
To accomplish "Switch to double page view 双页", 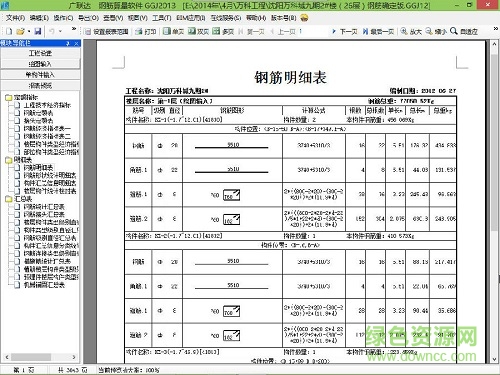I will click(x=199, y=32).
